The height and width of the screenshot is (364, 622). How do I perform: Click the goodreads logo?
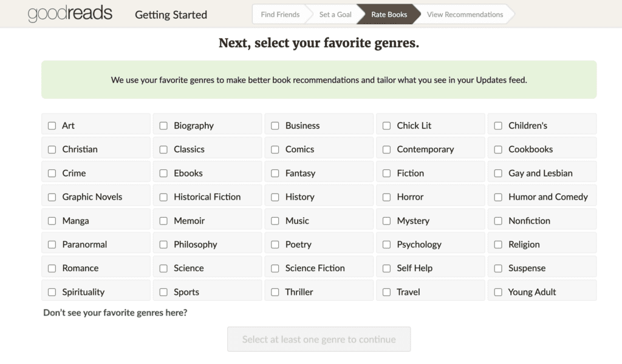tap(69, 13)
